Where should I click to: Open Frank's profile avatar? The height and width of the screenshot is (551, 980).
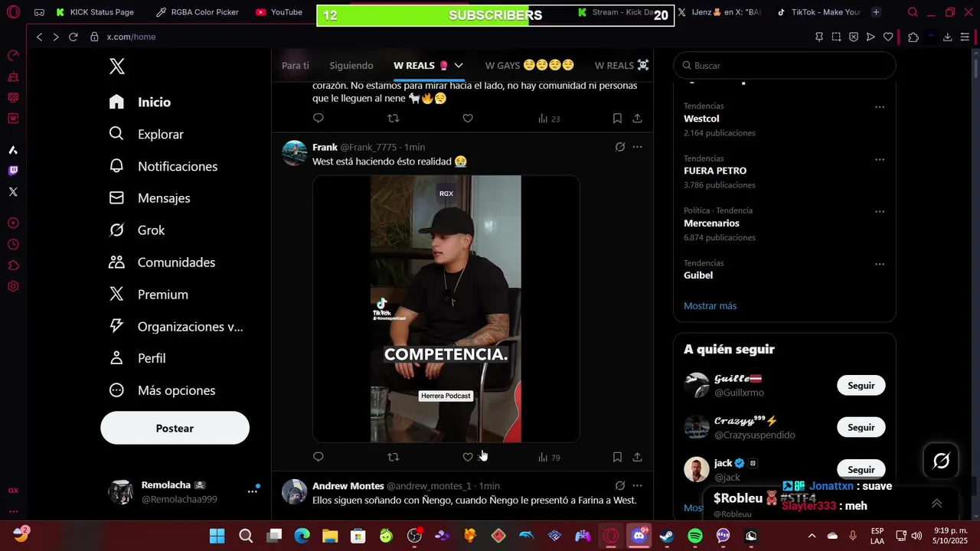pos(295,153)
